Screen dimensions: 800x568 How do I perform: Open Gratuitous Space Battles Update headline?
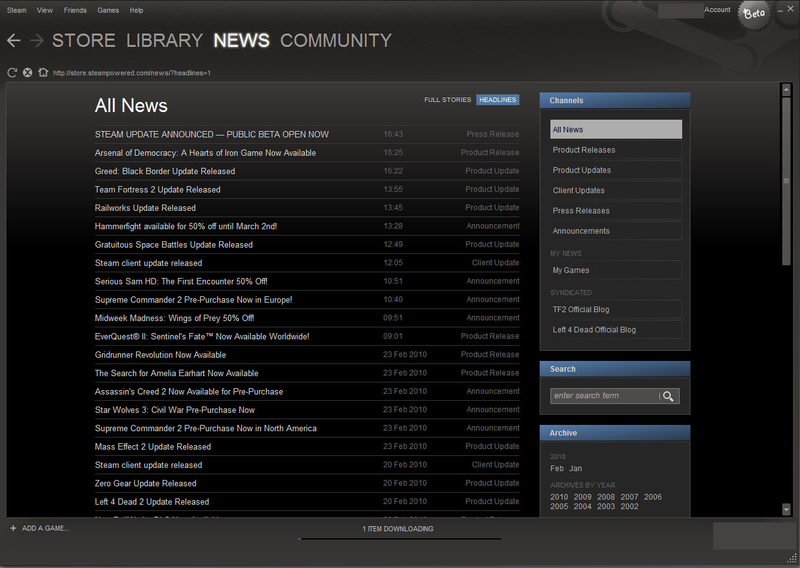point(173,244)
